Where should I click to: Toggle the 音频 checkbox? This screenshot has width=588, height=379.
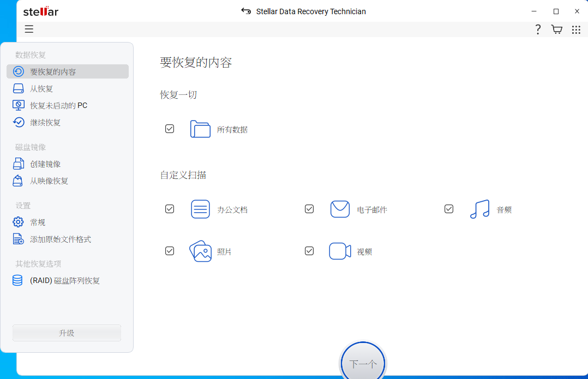point(449,209)
